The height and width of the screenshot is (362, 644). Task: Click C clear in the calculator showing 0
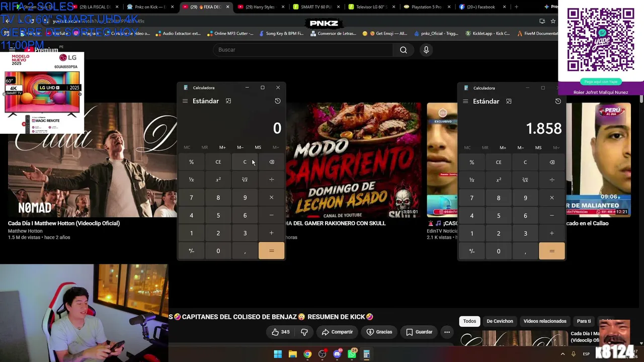pyautogui.click(x=245, y=162)
